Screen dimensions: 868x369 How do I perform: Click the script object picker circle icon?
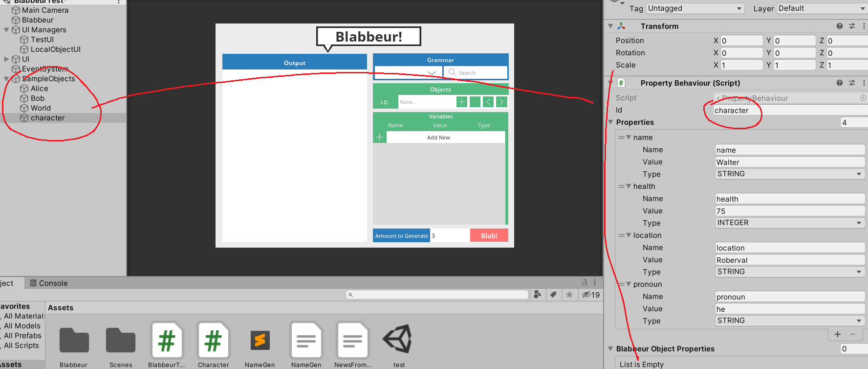pyautogui.click(x=863, y=98)
